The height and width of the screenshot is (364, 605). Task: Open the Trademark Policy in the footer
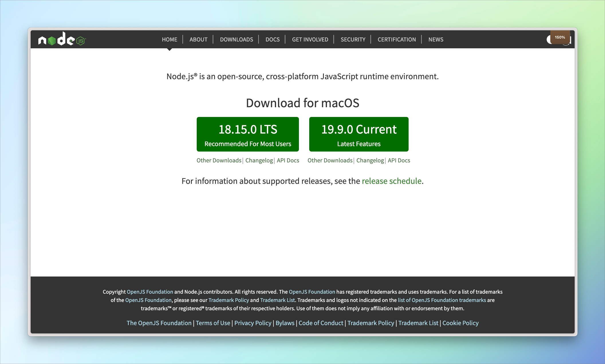click(371, 323)
